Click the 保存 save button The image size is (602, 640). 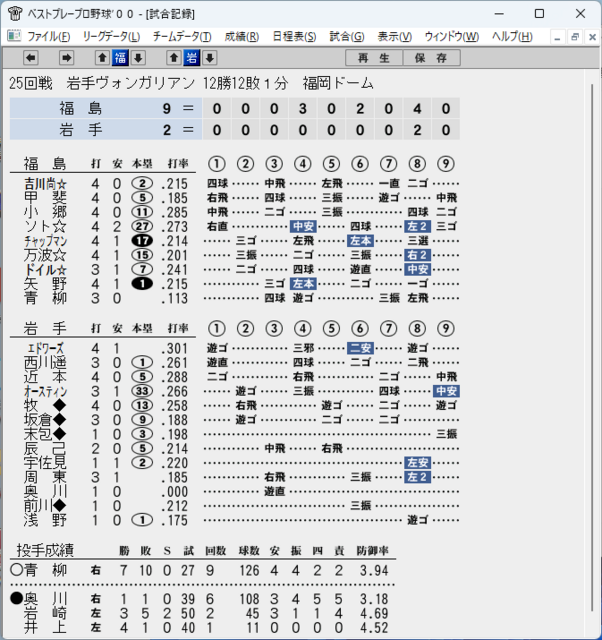432,58
